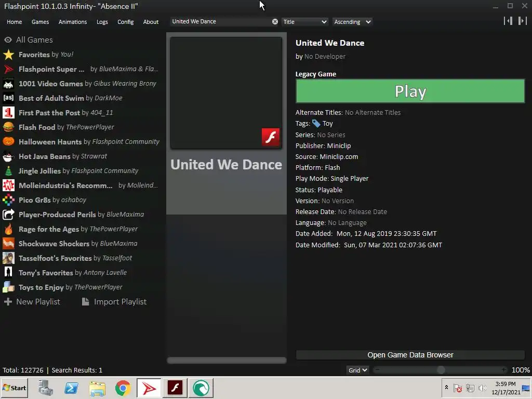The width and height of the screenshot is (532, 399).
Task: Click the Toy tag icon
Action: (x=316, y=124)
